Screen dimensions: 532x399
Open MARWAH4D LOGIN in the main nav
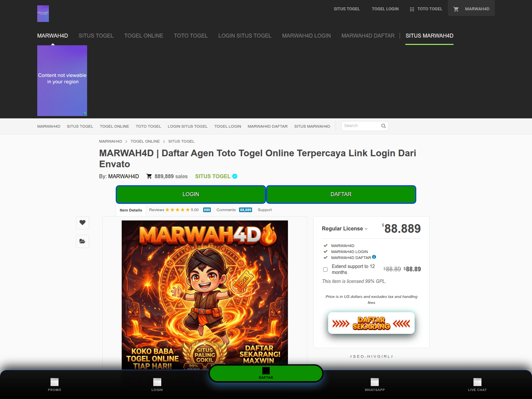click(x=306, y=36)
